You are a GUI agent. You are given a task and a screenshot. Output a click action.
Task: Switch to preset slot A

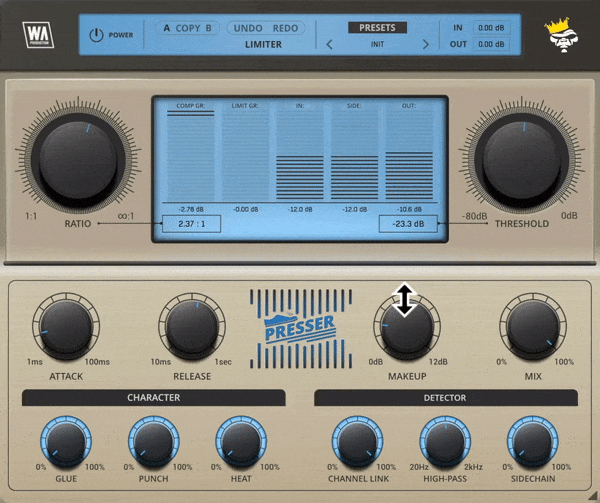[x=167, y=28]
